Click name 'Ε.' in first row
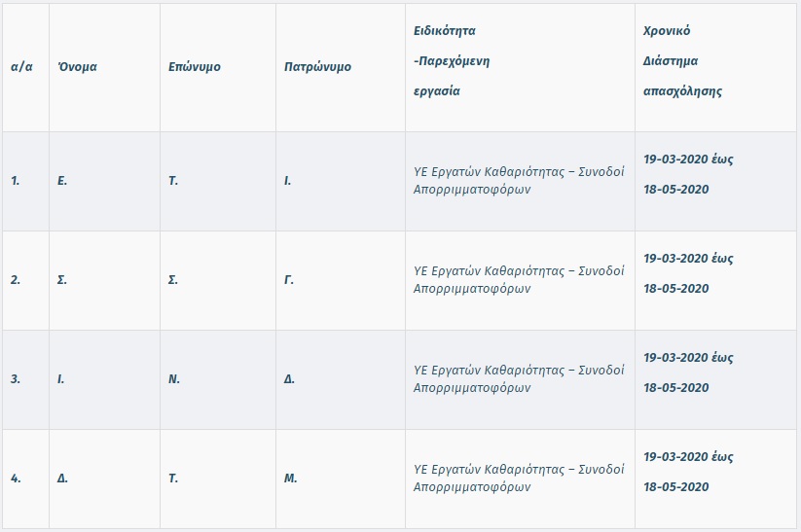Viewport: 801px width, 532px height. coord(62,181)
